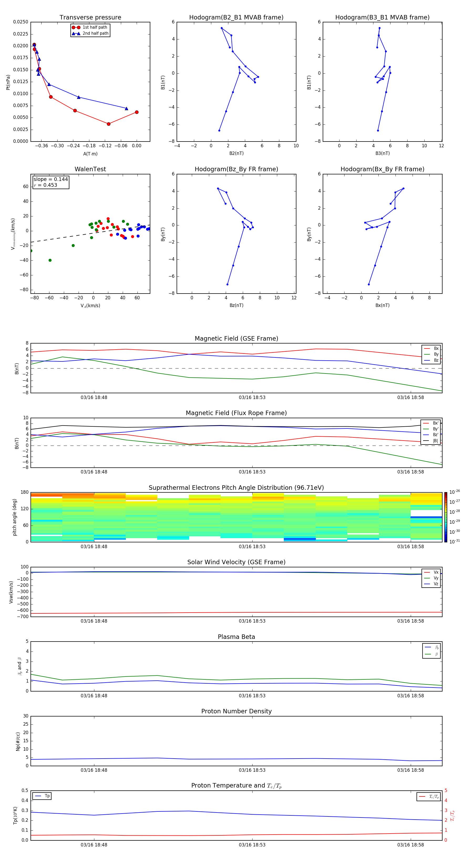Click the 'V_remaining(km/s)' y-axis label

tap(13, 234)
